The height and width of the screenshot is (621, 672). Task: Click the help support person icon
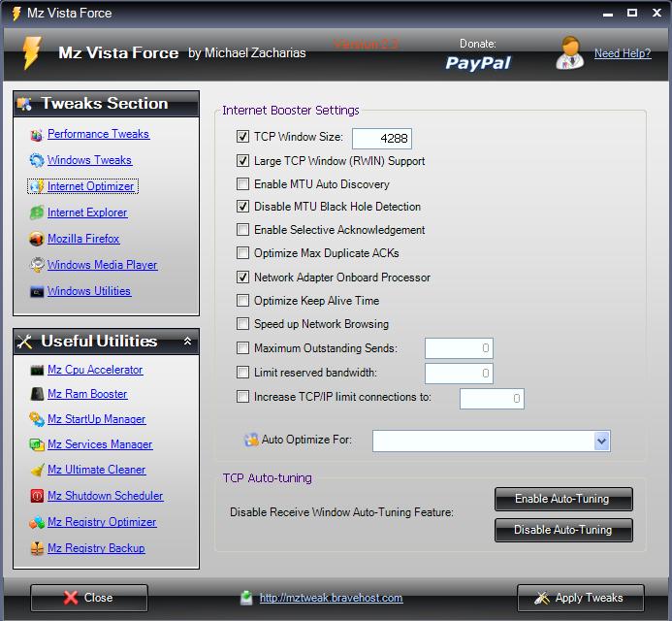coord(569,53)
